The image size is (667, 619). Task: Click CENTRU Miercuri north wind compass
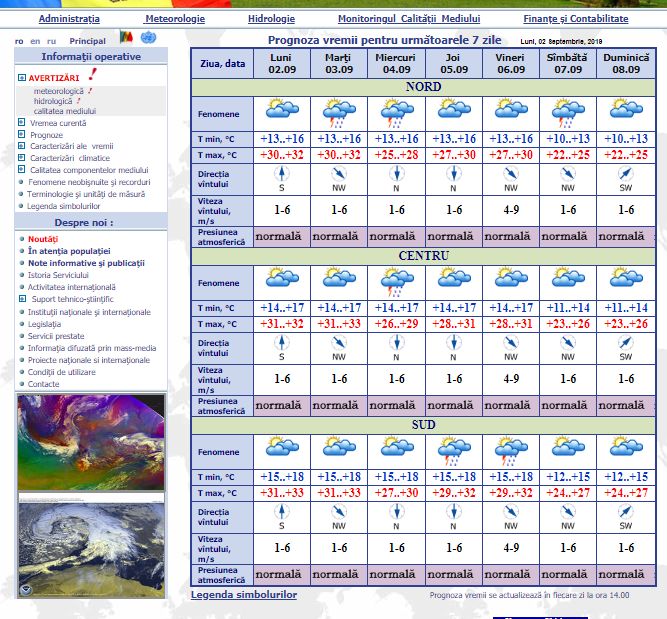coord(396,342)
